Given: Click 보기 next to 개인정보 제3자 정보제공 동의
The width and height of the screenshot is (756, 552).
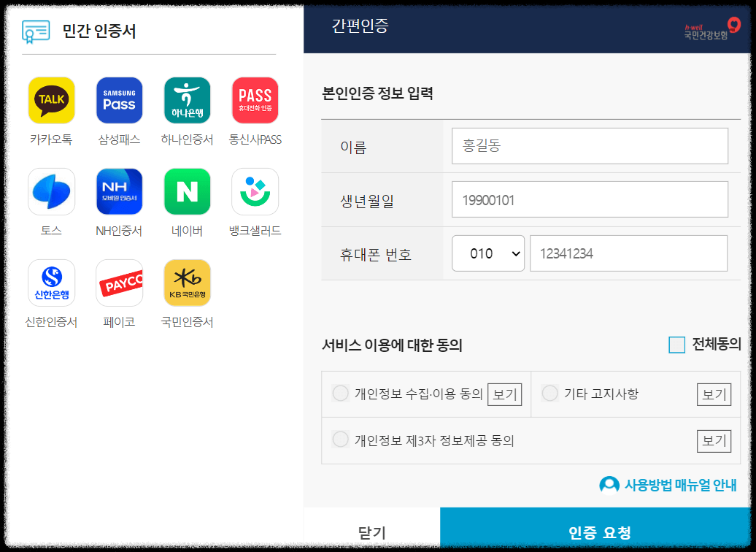Looking at the screenshot, I should pyautogui.click(x=714, y=440).
